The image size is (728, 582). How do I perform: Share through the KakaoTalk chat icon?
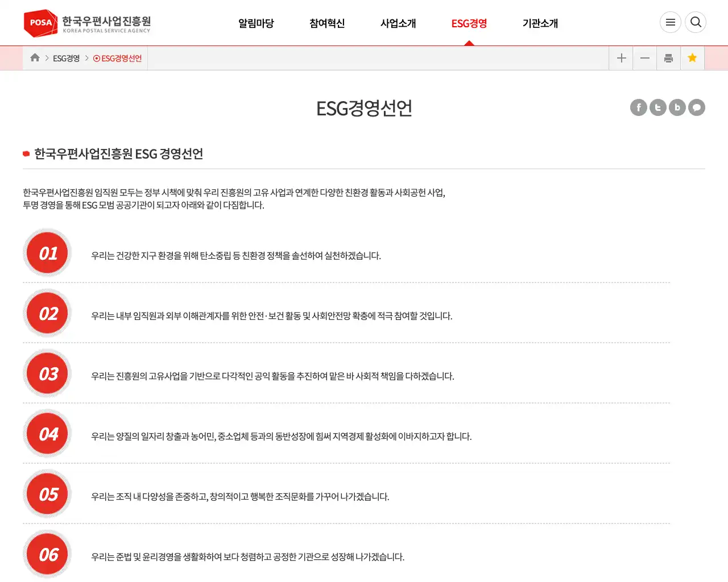pos(696,107)
